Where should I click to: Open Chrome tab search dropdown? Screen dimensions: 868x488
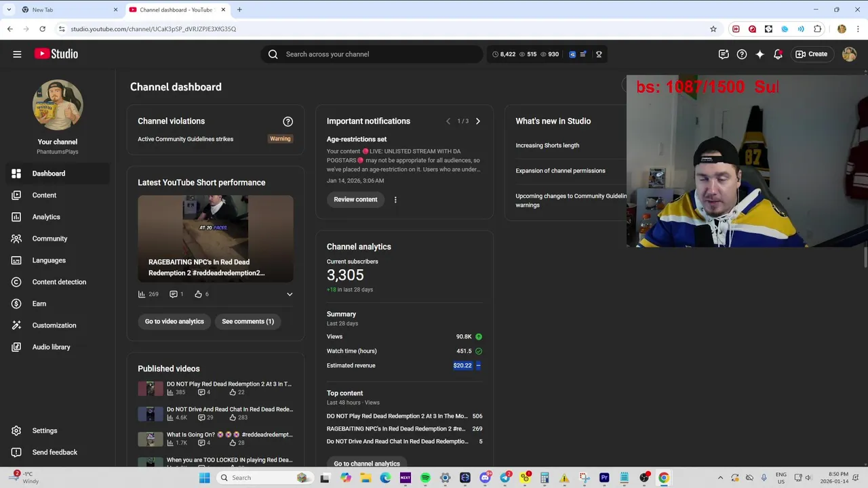pos(9,9)
